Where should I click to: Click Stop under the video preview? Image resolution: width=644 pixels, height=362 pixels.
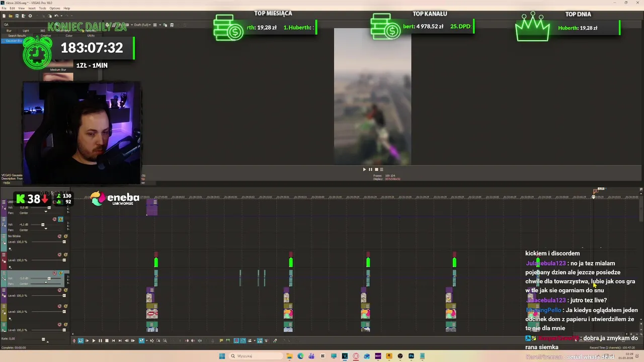(x=376, y=169)
